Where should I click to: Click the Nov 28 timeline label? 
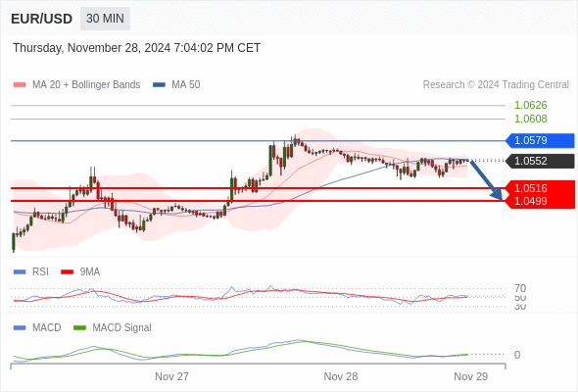tap(341, 376)
